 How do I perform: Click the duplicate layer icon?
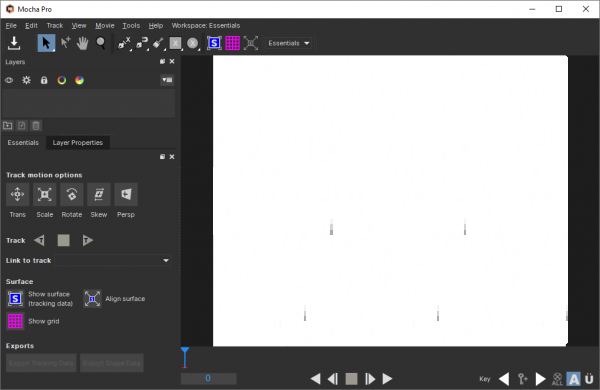[x=22, y=126]
